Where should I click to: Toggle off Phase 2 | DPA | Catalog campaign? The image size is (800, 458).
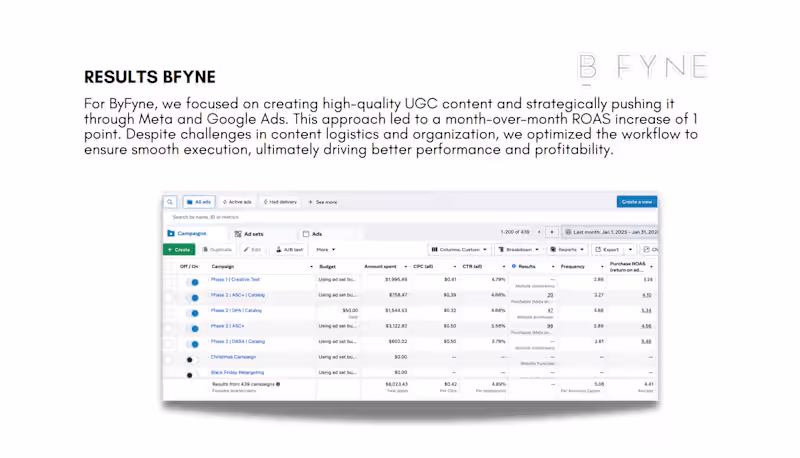pyautogui.click(x=192, y=313)
